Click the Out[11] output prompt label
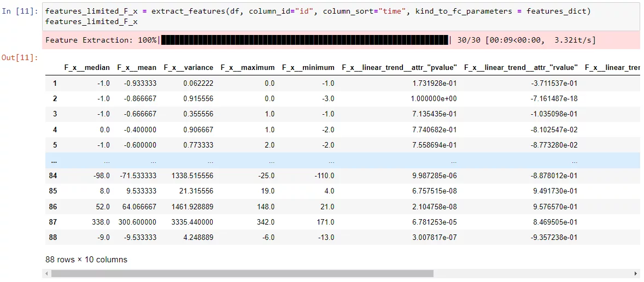 click(20, 57)
